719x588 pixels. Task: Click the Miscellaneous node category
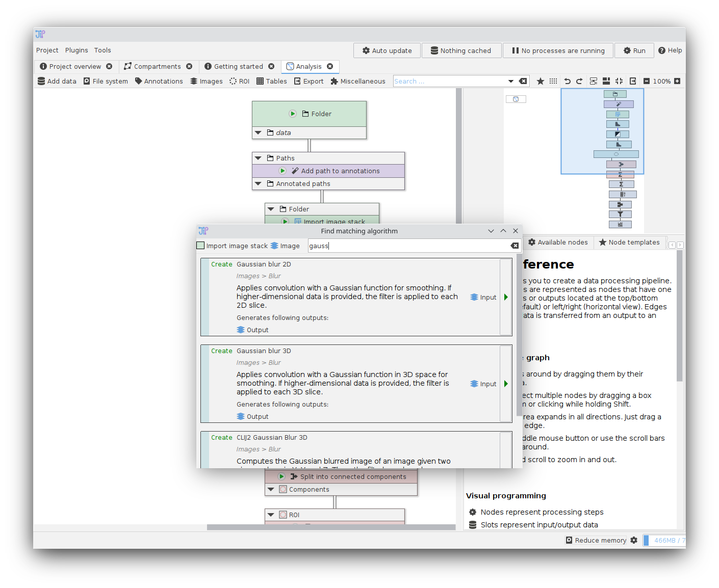tap(358, 81)
